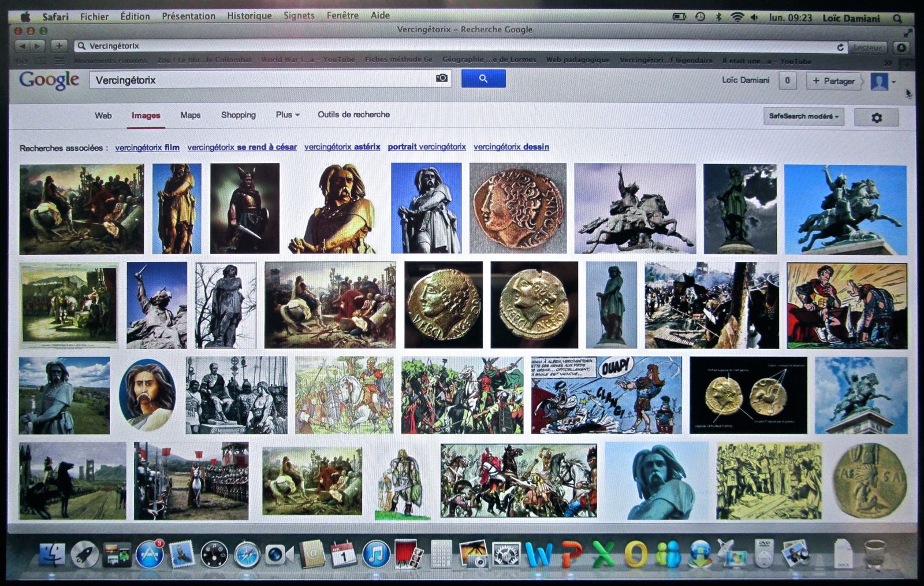Open the vercingétorix astérix related search
This screenshot has width=924, height=586.
point(342,147)
